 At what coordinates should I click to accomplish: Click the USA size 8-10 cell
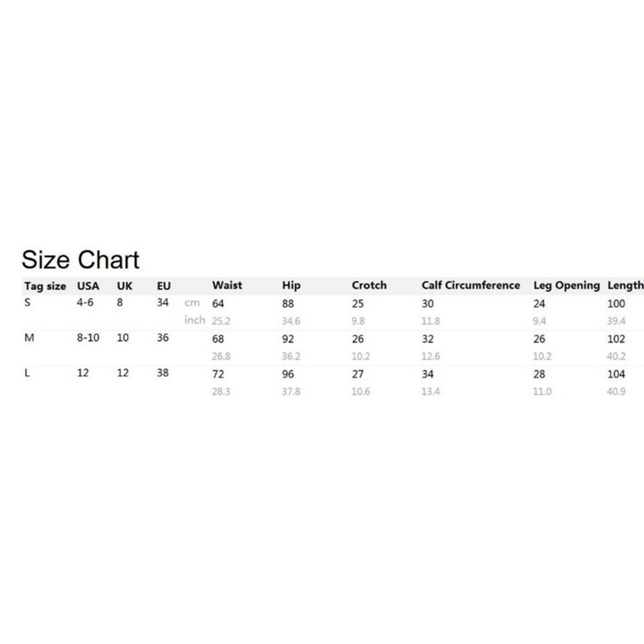click(88, 337)
